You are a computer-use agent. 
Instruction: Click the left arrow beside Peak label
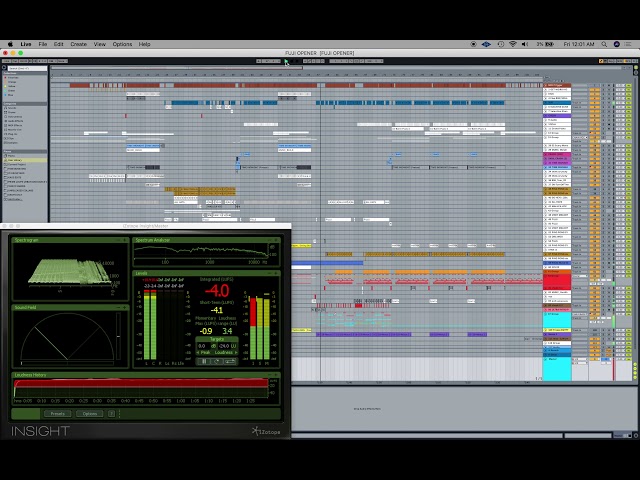point(198,353)
